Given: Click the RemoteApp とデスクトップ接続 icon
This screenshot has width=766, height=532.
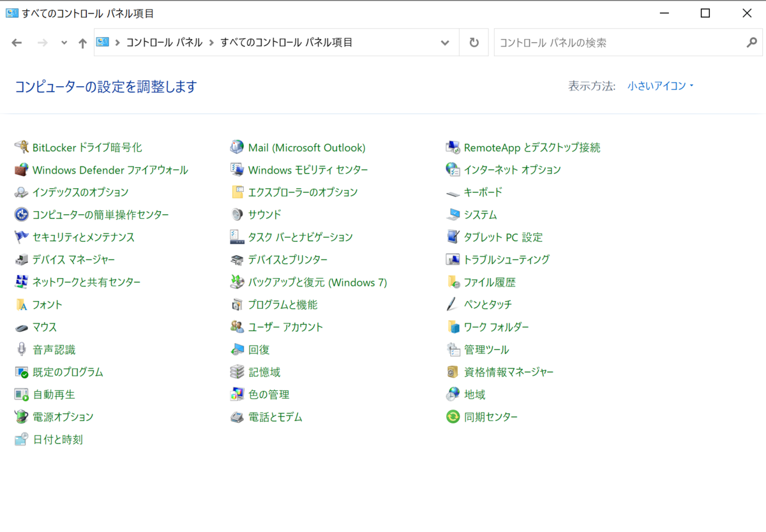Looking at the screenshot, I should click(453, 147).
